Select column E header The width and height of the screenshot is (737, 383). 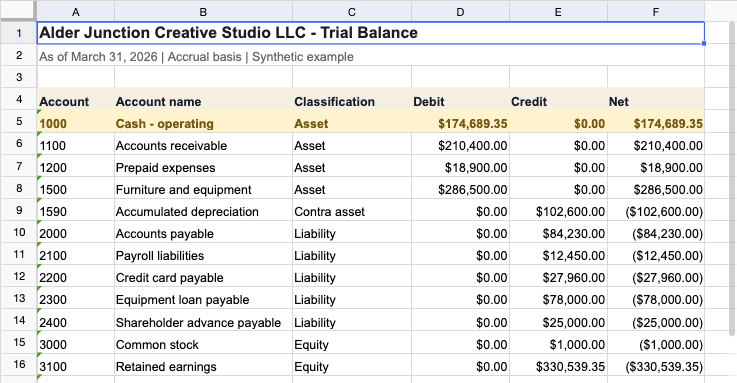pos(558,12)
